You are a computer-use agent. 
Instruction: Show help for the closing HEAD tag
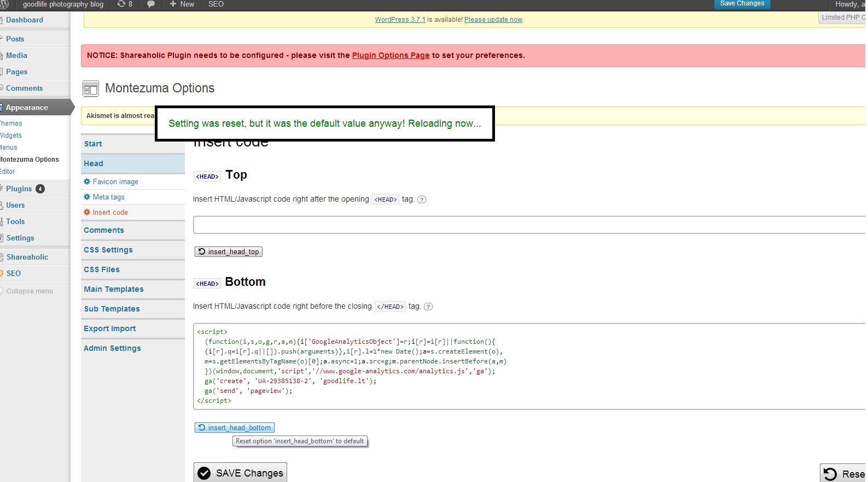428,307
